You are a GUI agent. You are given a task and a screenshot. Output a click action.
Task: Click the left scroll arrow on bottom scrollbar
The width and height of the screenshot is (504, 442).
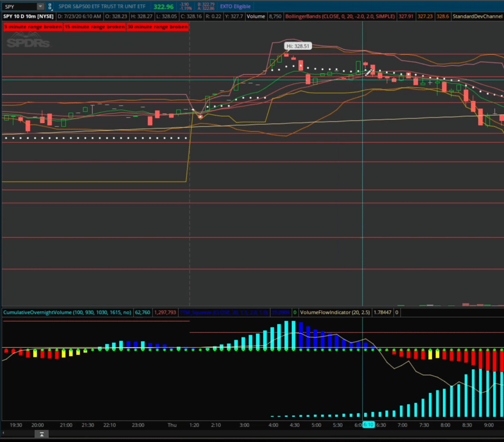coord(3,434)
